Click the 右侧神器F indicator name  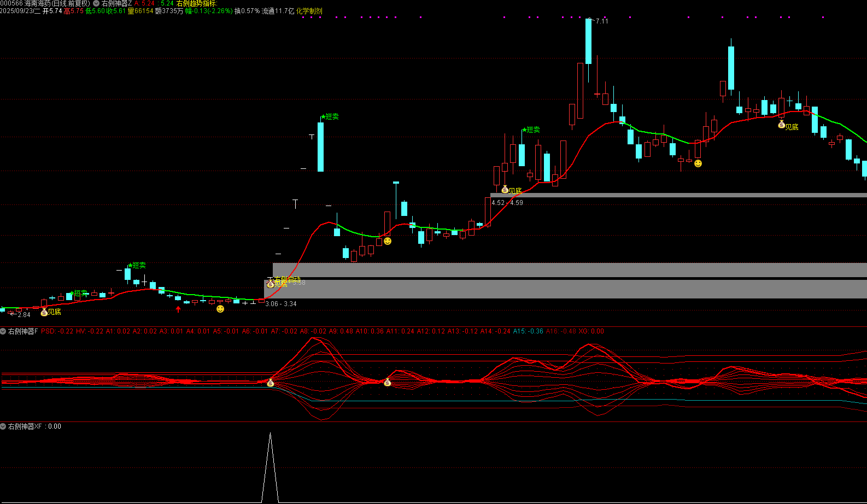pyautogui.click(x=23, y=331)
